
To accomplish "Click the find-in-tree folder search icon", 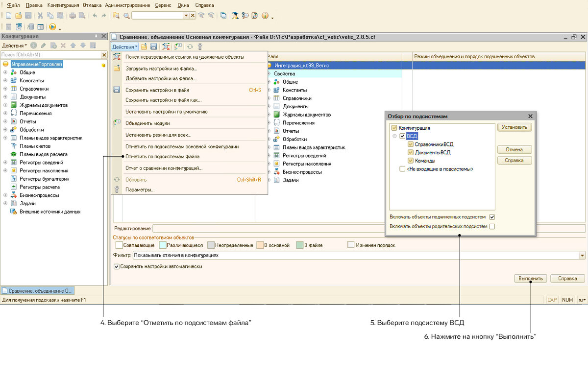I will click(x=116, y=16).
